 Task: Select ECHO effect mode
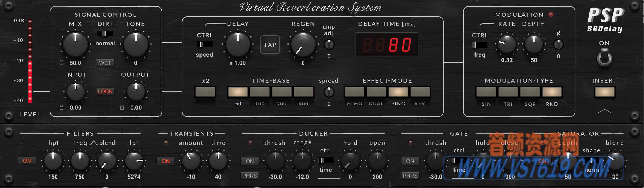(354, 92)
